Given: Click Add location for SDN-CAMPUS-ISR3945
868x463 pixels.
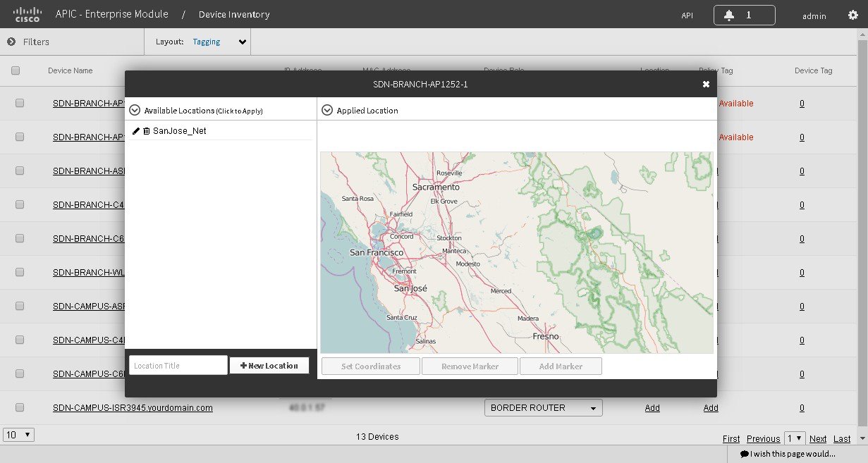Looking at the screenshot, I should click(x=652, y=407).
